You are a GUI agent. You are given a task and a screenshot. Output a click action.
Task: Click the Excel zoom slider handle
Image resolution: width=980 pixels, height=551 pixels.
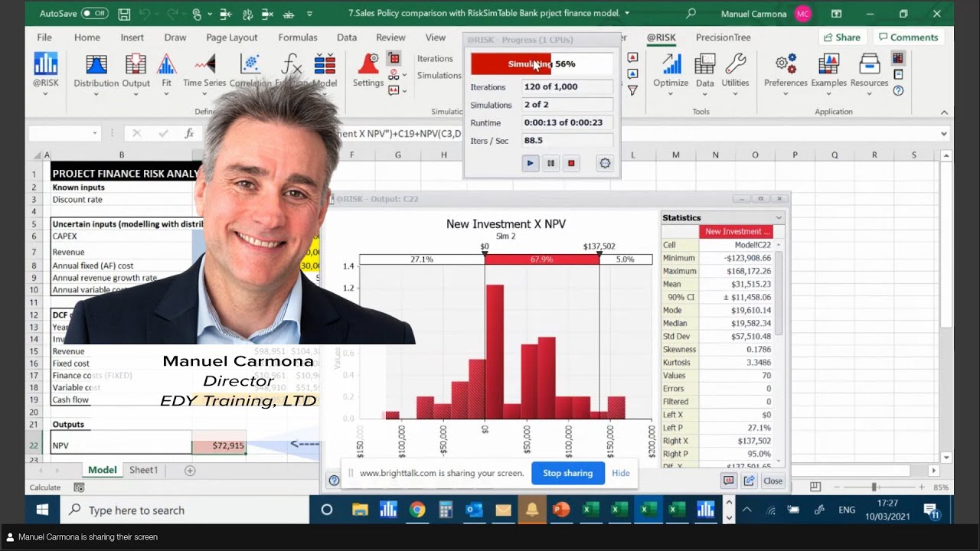[874, 487]
